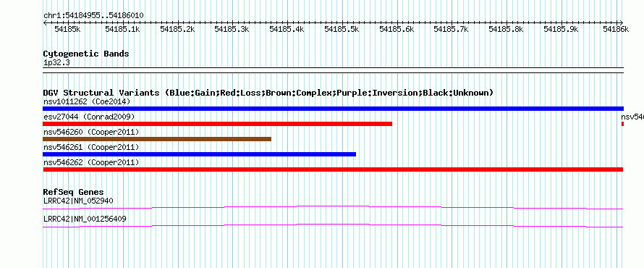Click the 54185.2k ruler tick label
The width and height of the screenshot is (644, 268).
[x=177, y=29]
